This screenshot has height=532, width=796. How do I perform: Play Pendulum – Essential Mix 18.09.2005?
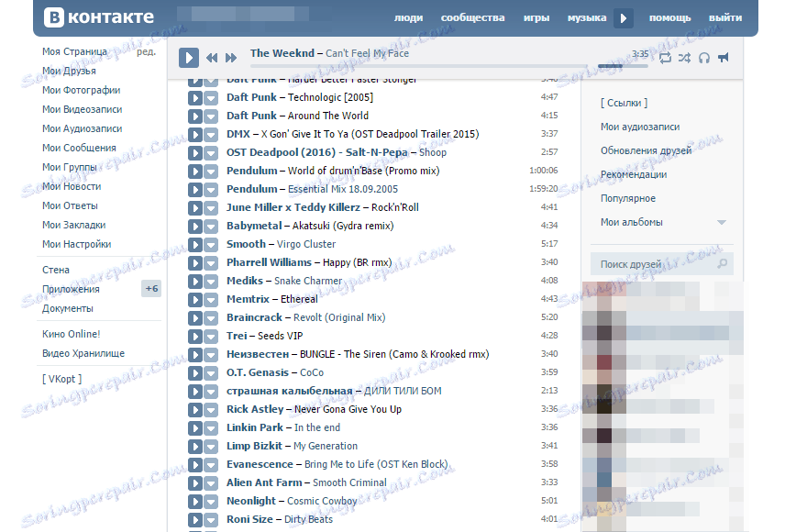pyautogui.click(x=195, y=189)
